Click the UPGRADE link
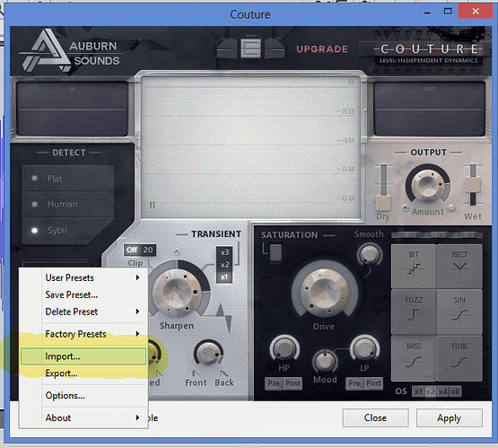Screen dimensions: 498x448 (322, 49)
